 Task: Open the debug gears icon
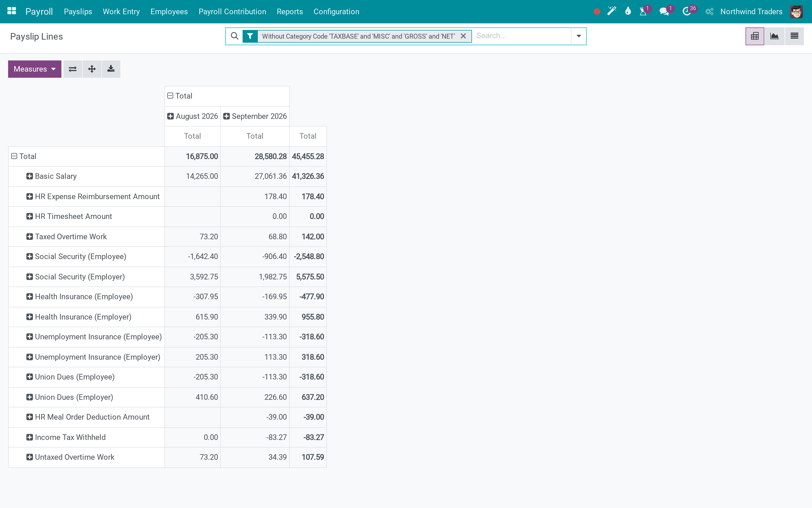709,12
